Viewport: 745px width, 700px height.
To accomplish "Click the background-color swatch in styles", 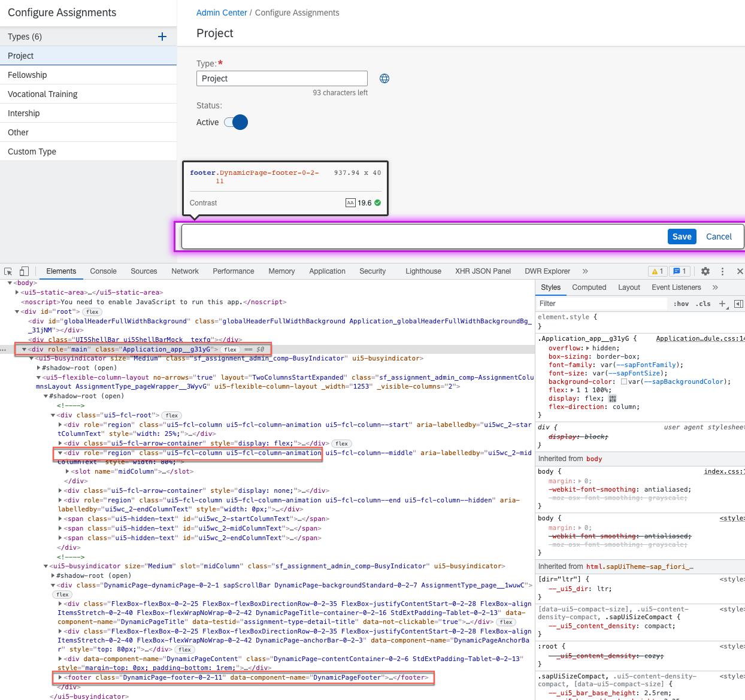I will tap(624, 381).
